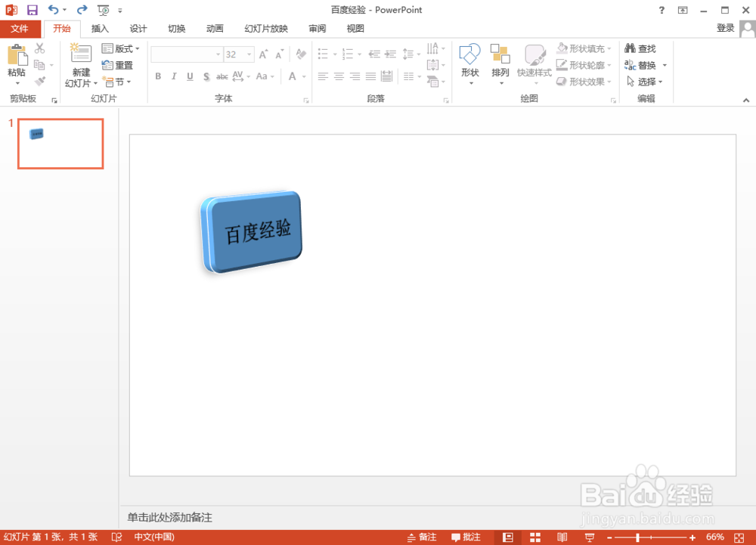Switch to slide sorter view icon
Viewport: 756px width, 545px height.
coord(535,537)
